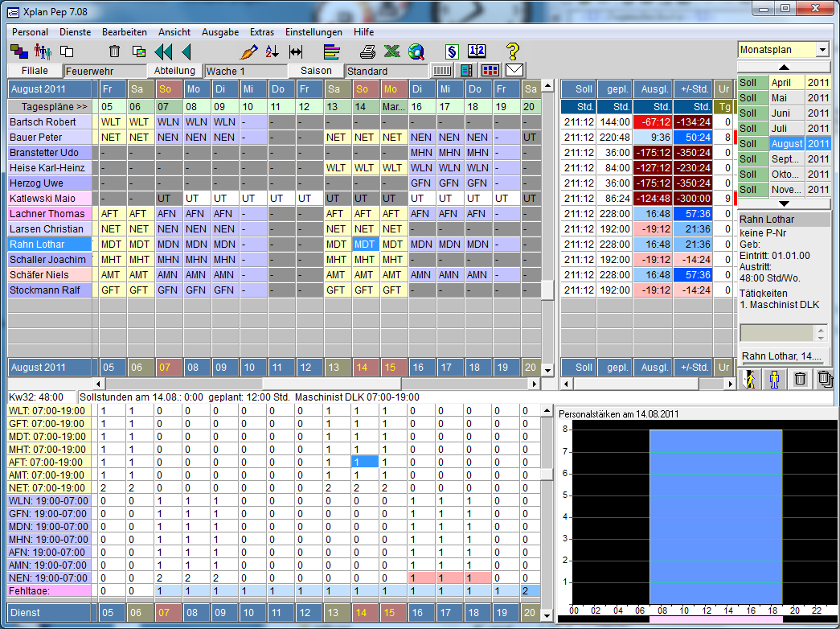Select April 2011 in month list
Image resolution: width=840 pixels, height=629 pixels.
pyautogui.click(x=785, y=83)
